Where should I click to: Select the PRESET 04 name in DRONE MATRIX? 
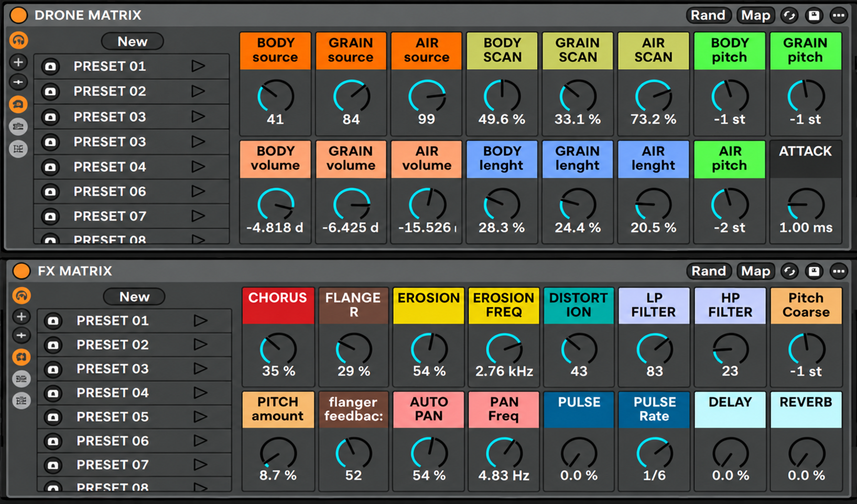click(110, 167)
